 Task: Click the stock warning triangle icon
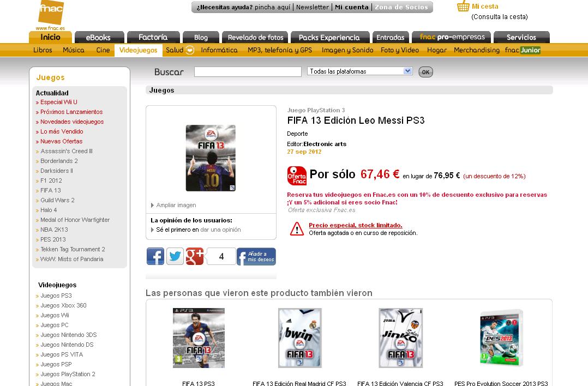coord(297,228)
